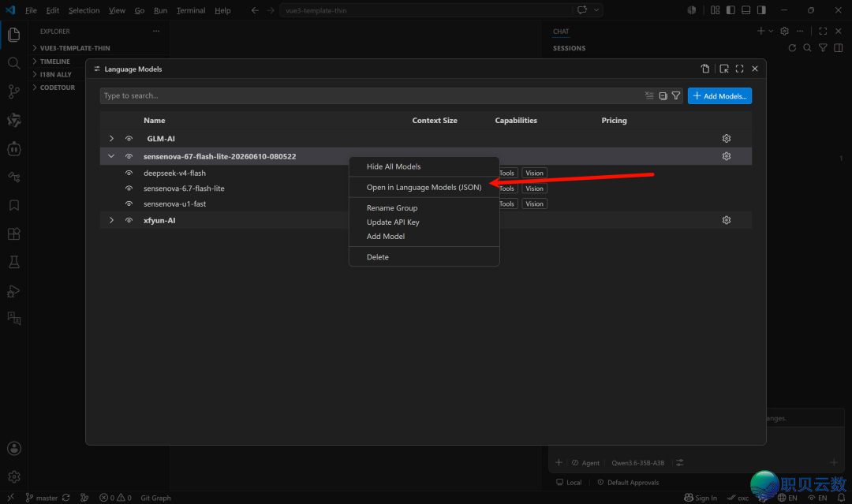This screenshot has width=852, height=504.
Task: Click the gear icon for the sensenova group
Action: (727, 156)
